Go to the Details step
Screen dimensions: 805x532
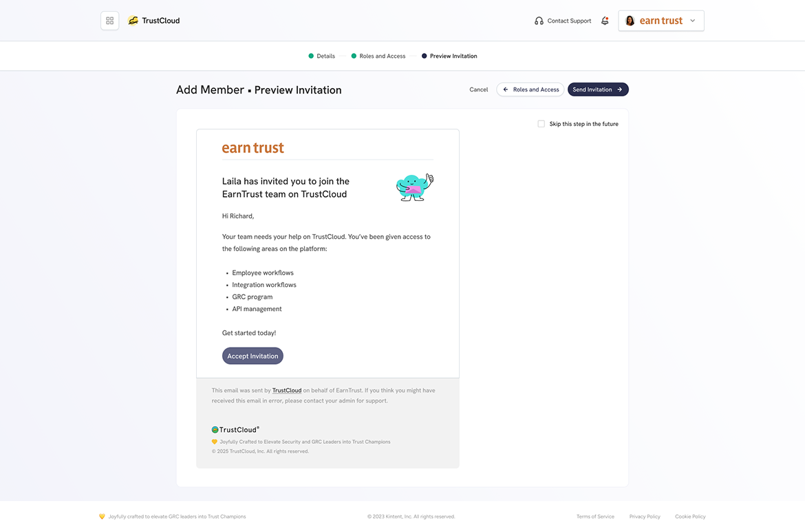click(321, 56)
